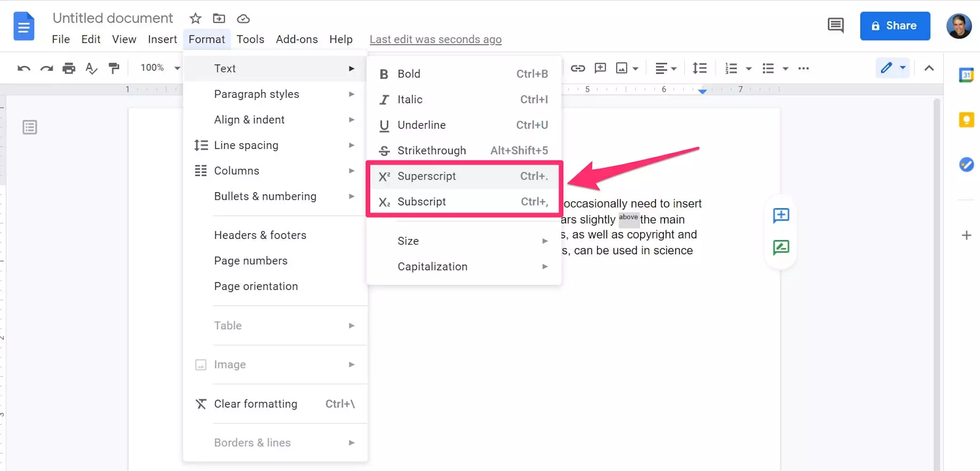Open the Insert menu

point(162,39)
